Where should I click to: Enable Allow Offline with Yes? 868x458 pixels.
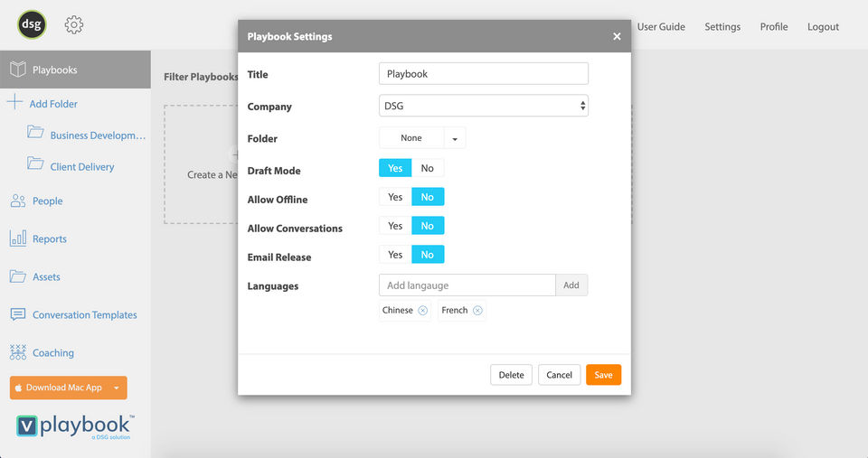395,197
